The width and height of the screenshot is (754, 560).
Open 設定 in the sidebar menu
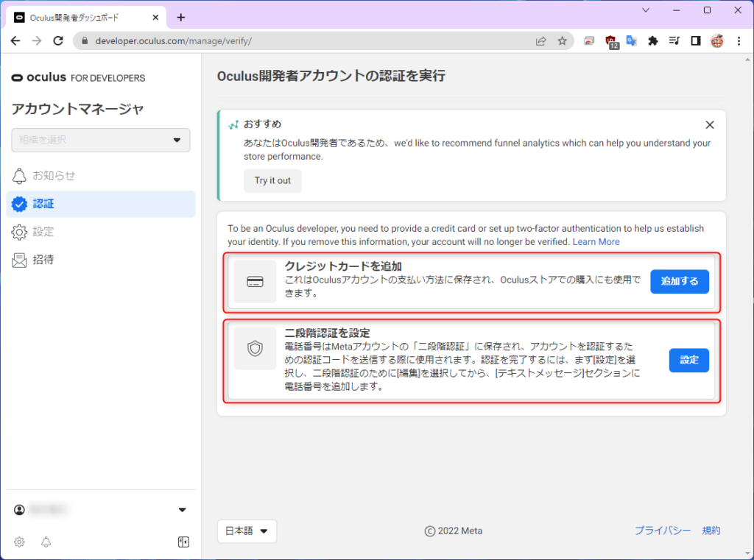point(100,233)
